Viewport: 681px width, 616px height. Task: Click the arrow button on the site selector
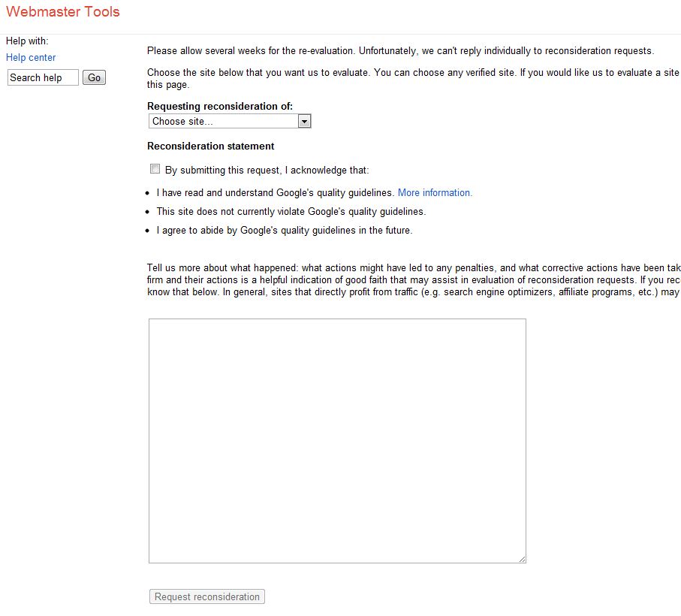(304, 121)
